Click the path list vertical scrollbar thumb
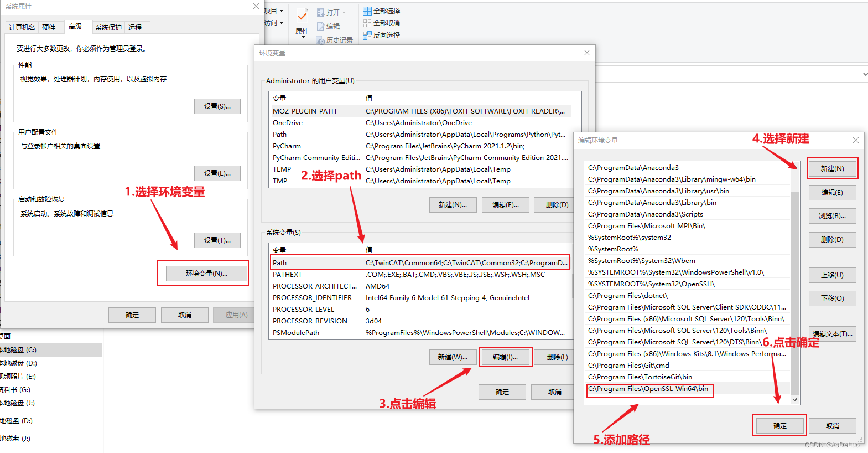The width and height of the screenshot is (868, 453). (x=795, y=292)
